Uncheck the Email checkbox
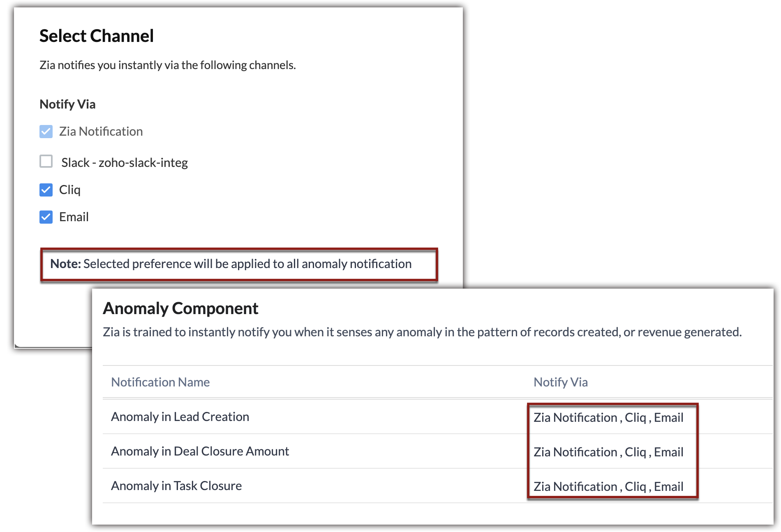 click(46, 217)
